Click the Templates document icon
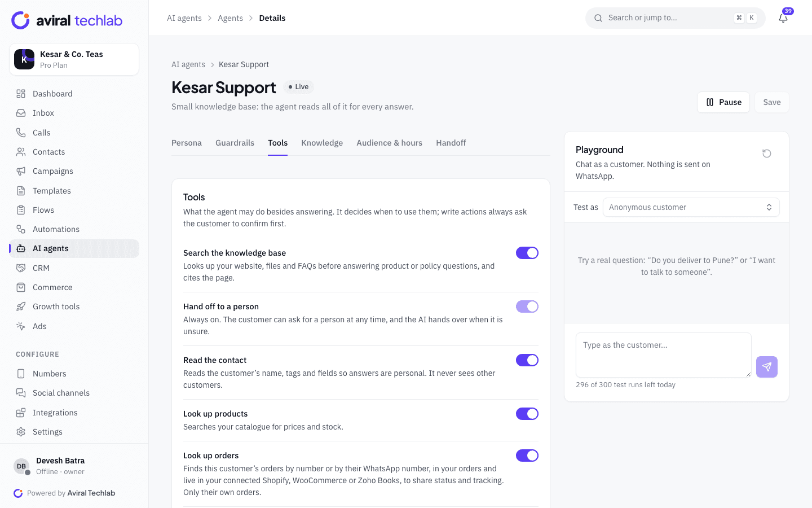 (x=21, y=191)
